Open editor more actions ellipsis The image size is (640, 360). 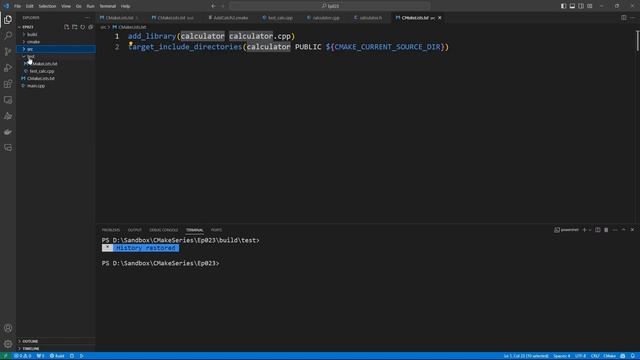632,18
